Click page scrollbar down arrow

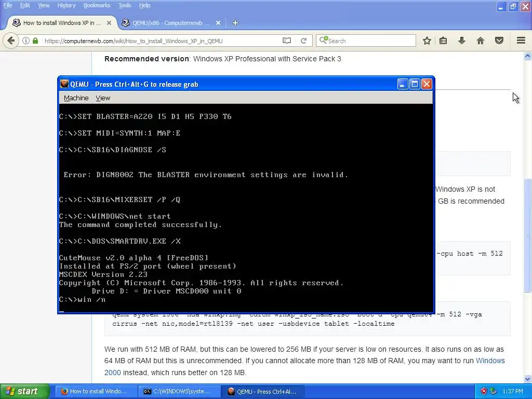(528, 379)
